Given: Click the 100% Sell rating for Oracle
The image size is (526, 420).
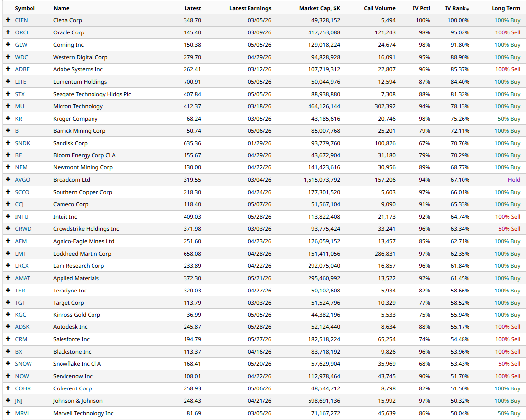Looking at the screenshot, I should coord(508,32).
